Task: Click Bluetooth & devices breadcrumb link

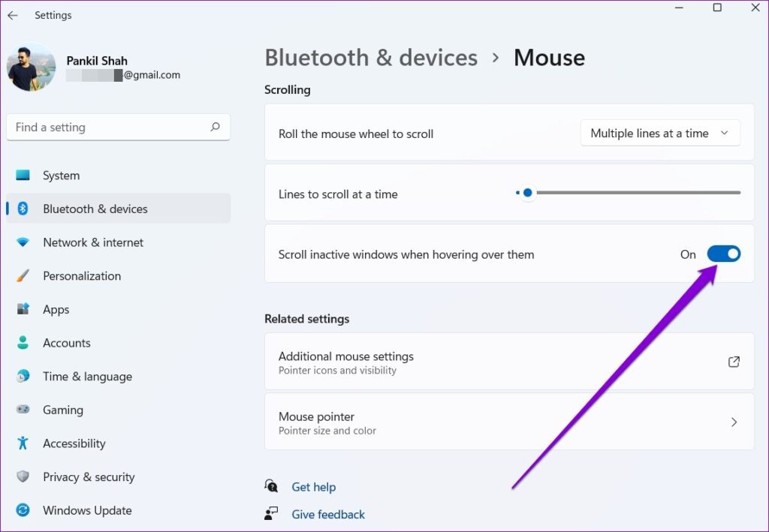Action: click(x=370, y=57)
